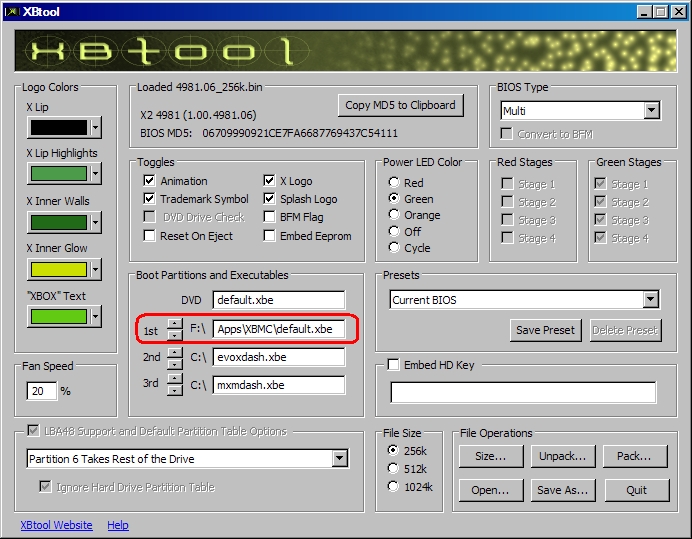
Task: Select 512k file size
Action: tap(393, 468)
